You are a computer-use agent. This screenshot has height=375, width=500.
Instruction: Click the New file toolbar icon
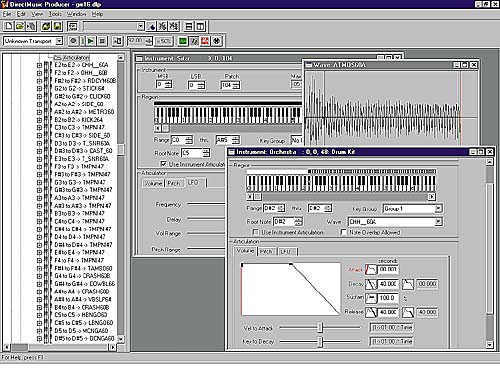9,26
